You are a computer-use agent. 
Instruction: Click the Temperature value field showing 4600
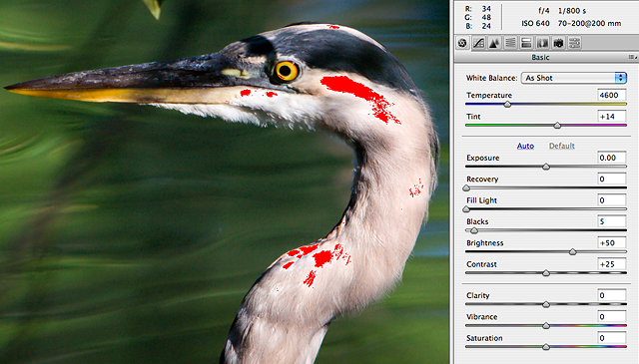click(612, 95)
